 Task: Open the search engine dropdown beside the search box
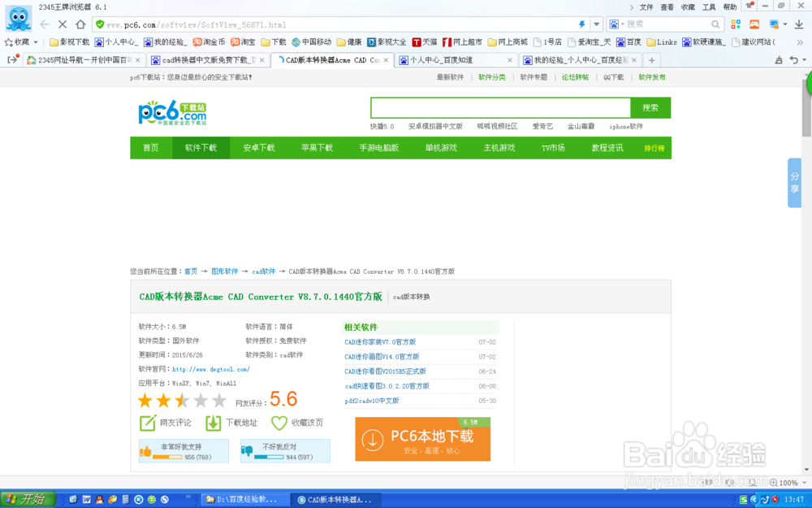click(x=622, y=24)
